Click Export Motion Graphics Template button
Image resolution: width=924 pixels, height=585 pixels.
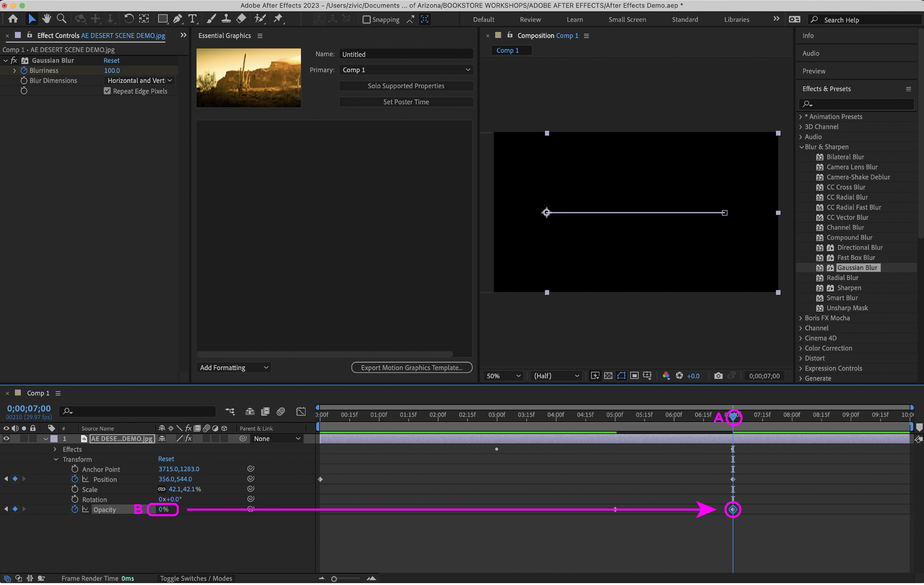(411, 367)
